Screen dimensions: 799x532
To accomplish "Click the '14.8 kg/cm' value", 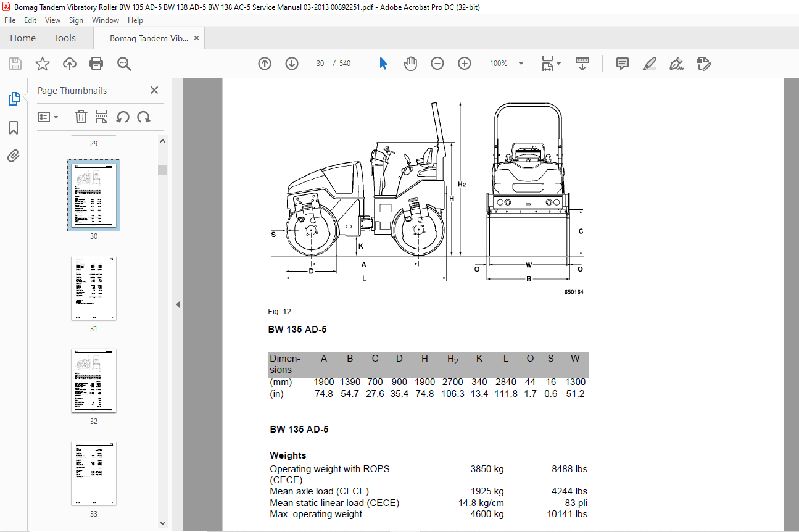I will (481, 503).
